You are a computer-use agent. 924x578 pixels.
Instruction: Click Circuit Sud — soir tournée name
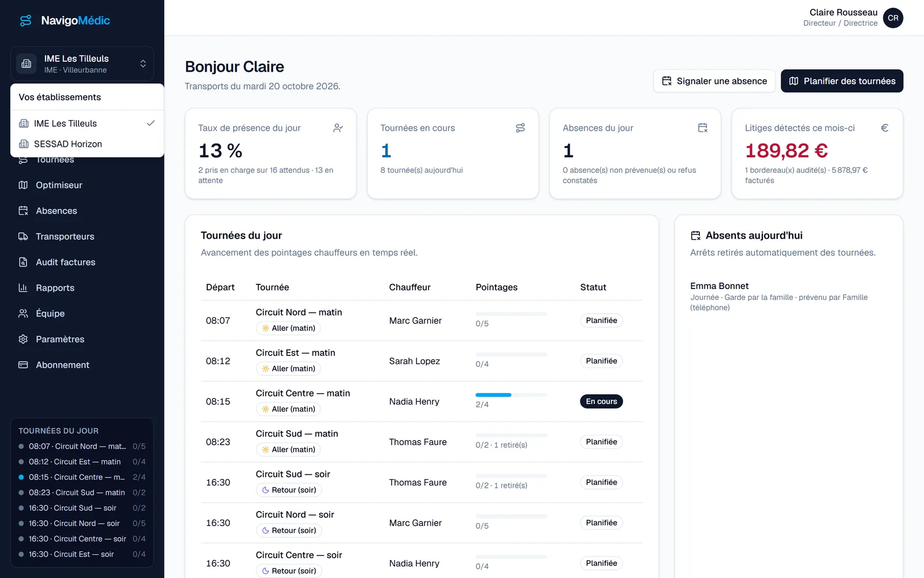click(293, 474)
